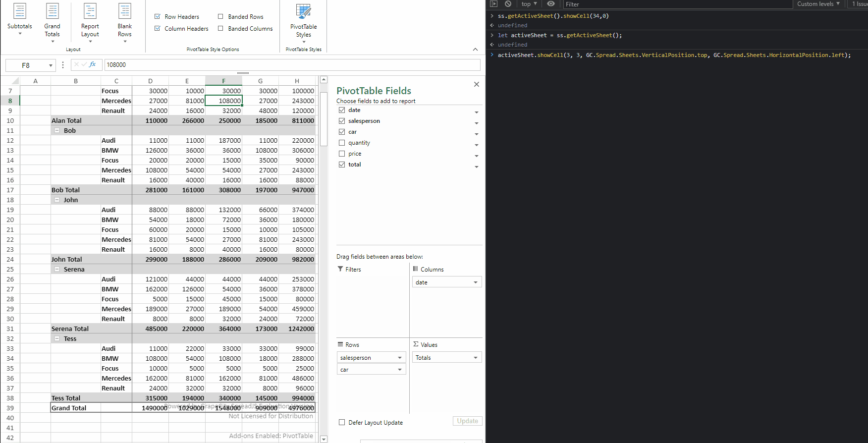This screenshot has height=443, width=868.
Task: Open the Blank Rows menu
Action: coord(125,22)
